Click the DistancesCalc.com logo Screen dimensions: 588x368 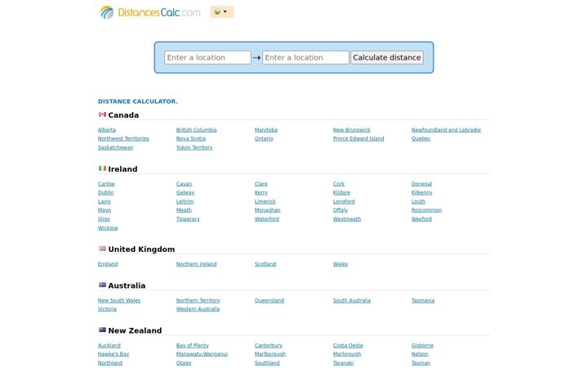149,12
